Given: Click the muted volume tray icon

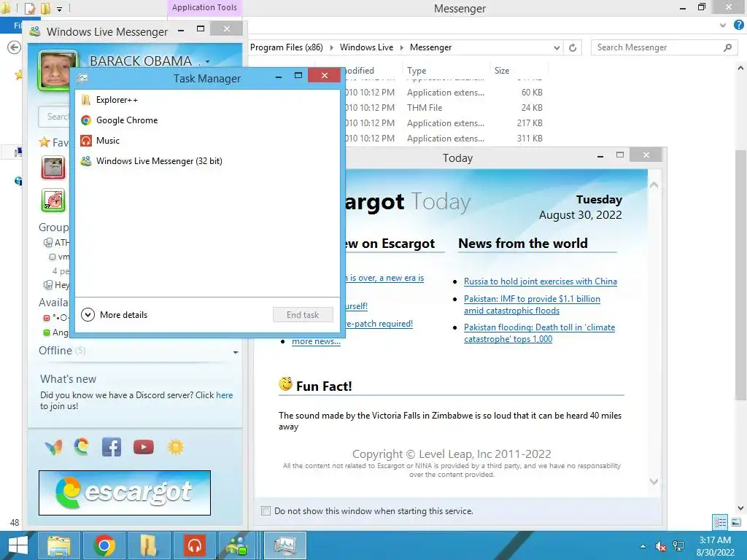Looking at the screenshot, I should pyautogui.click(x=661, y=546).
